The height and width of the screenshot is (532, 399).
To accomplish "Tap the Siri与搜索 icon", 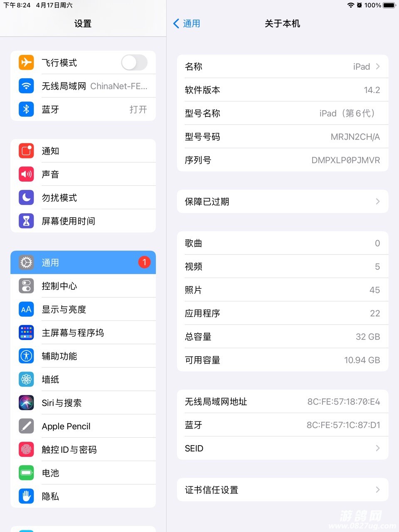I will (26, 403).
